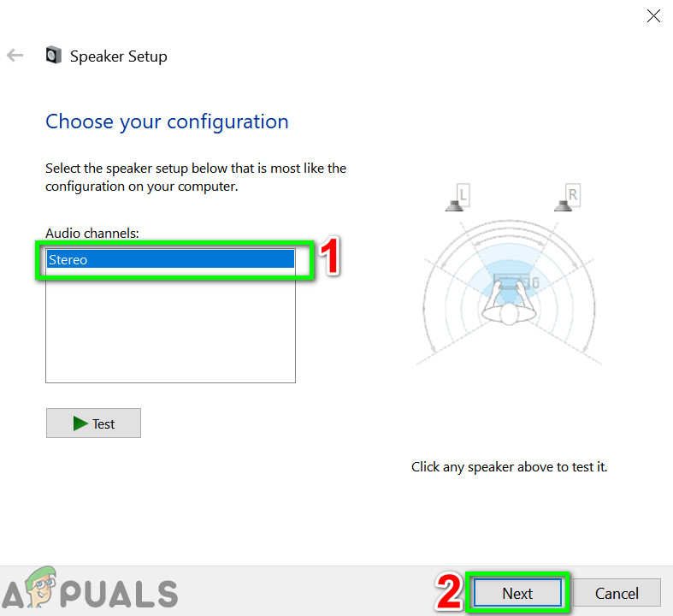Click the green play triangle on Test
Viewport: 673px width, 616px height.
click(x=80, y=423)
